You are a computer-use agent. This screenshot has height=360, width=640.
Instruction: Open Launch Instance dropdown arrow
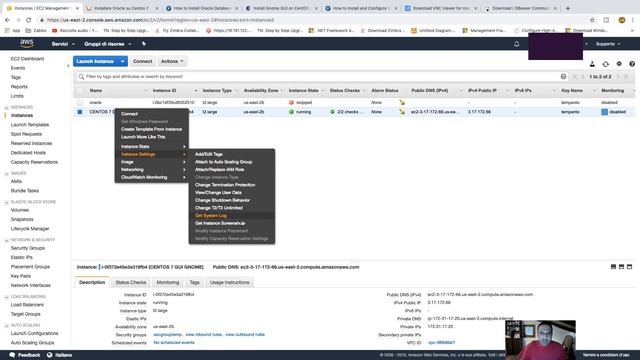pyautogui.click(x=122, y=61)
